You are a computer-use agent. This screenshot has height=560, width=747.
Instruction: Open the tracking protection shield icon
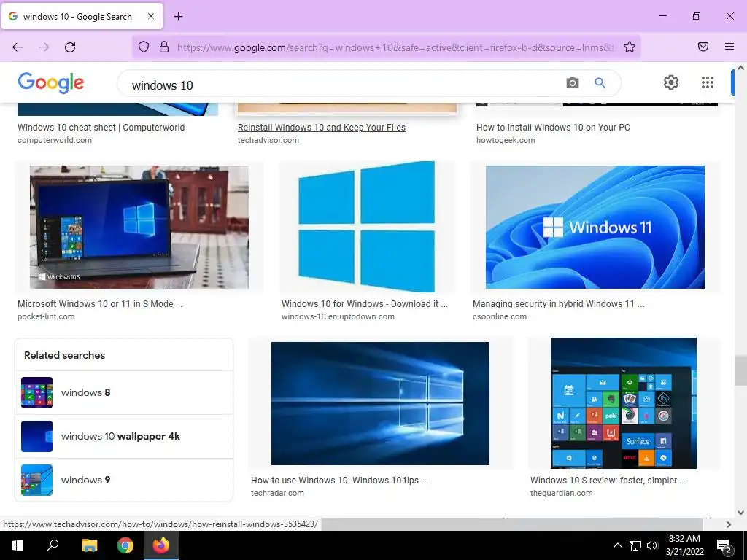point(144,47)
